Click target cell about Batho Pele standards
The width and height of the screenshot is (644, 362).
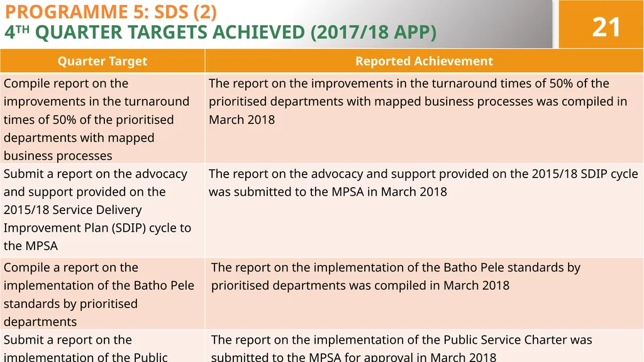click(103, 294)
